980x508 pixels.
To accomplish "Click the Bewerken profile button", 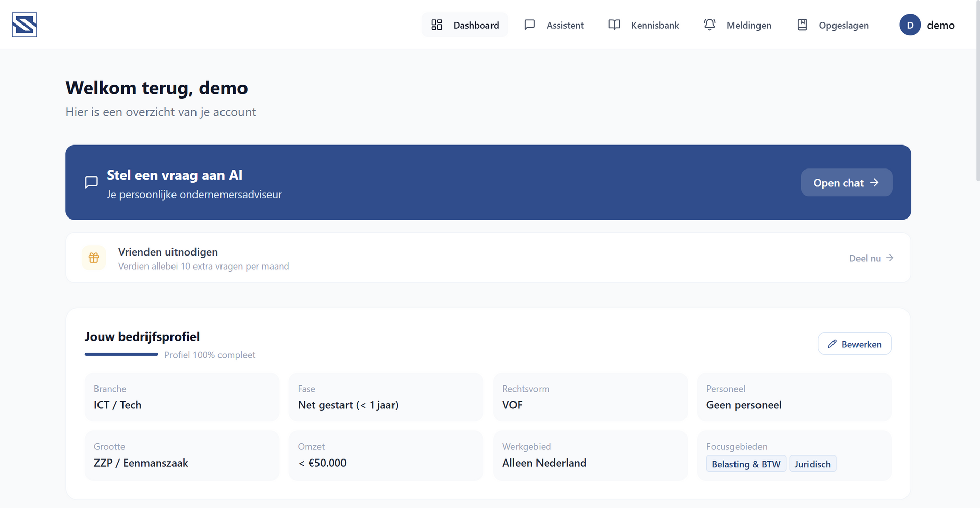I will point(854,344).
